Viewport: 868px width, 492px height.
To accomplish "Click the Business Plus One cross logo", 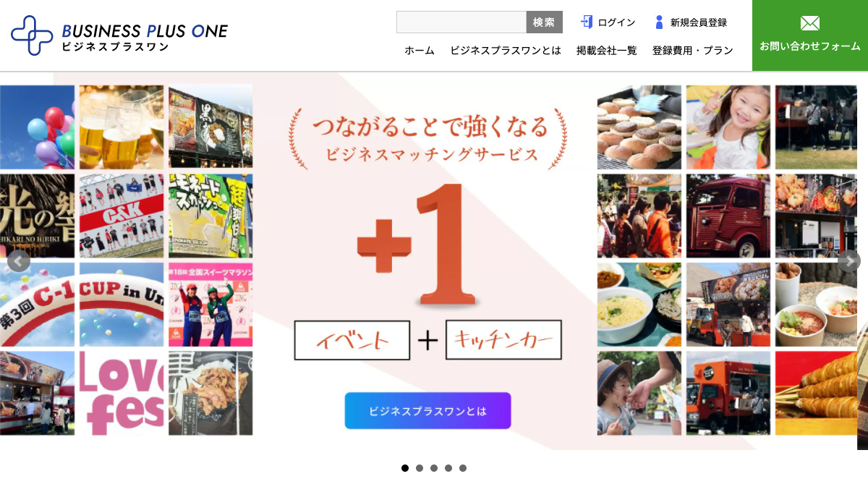I will 33,35.
